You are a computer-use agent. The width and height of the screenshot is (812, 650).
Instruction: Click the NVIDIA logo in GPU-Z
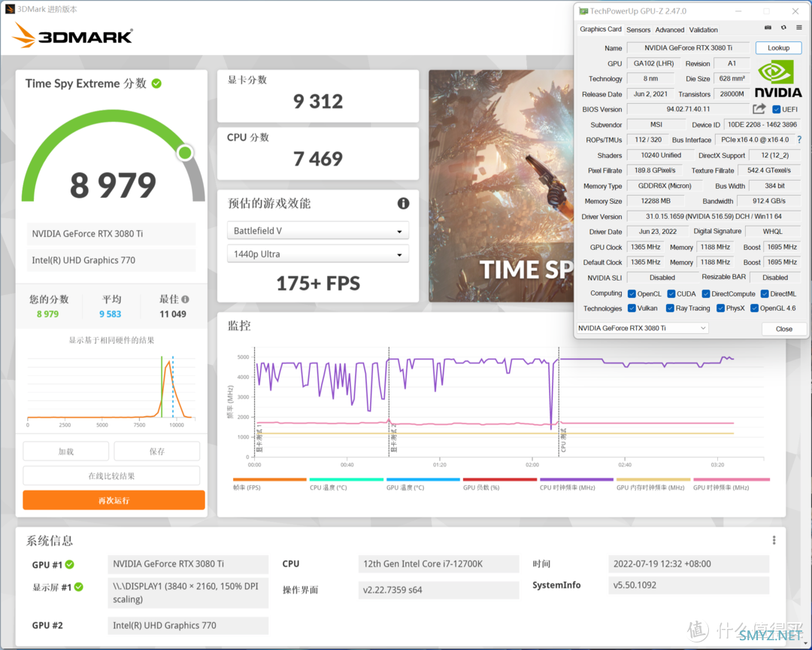(x=778, y=79)
